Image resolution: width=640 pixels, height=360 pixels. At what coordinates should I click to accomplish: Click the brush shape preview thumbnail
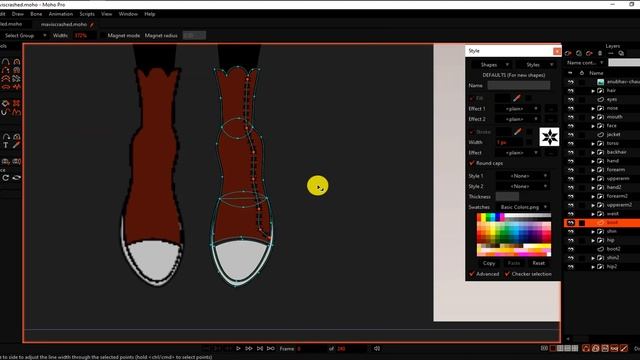[x=549, y=137]
